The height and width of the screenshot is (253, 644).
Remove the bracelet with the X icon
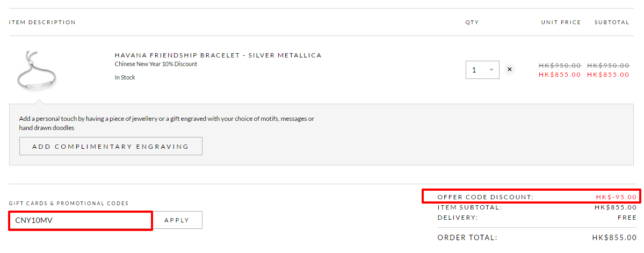[x=509, y=69]
